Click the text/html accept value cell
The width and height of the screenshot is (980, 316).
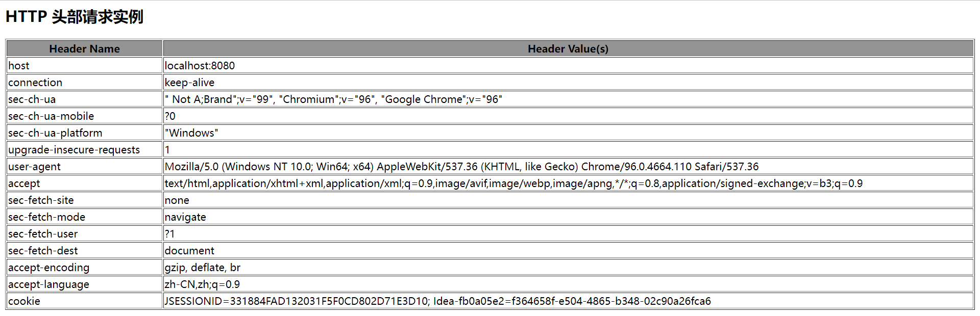coord(513,183)
